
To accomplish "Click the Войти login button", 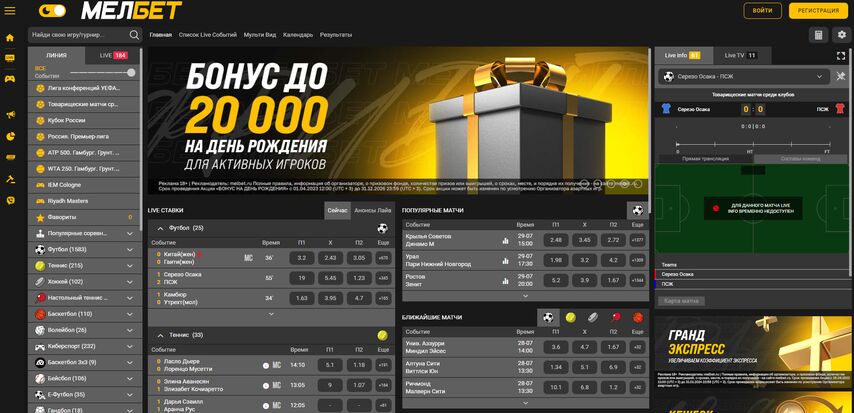I will point(762,11).
